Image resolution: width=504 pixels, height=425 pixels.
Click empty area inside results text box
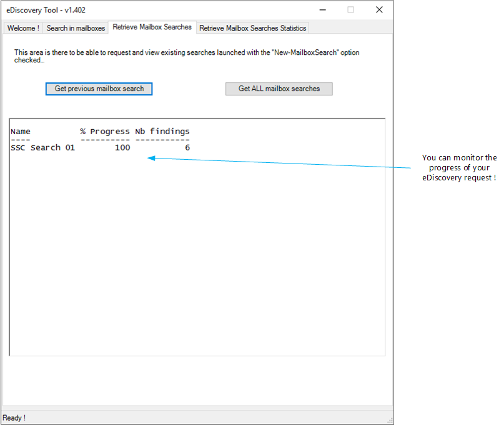pos(197,262)
